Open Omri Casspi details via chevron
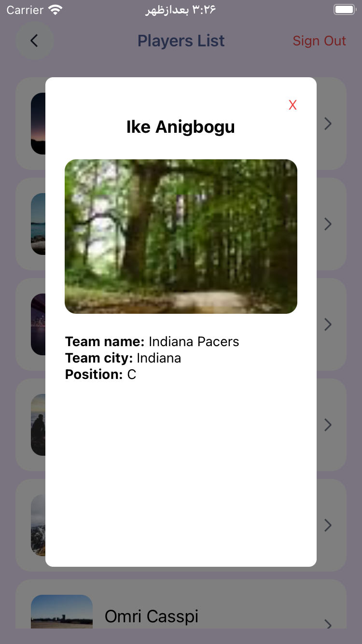 point(328,624)
